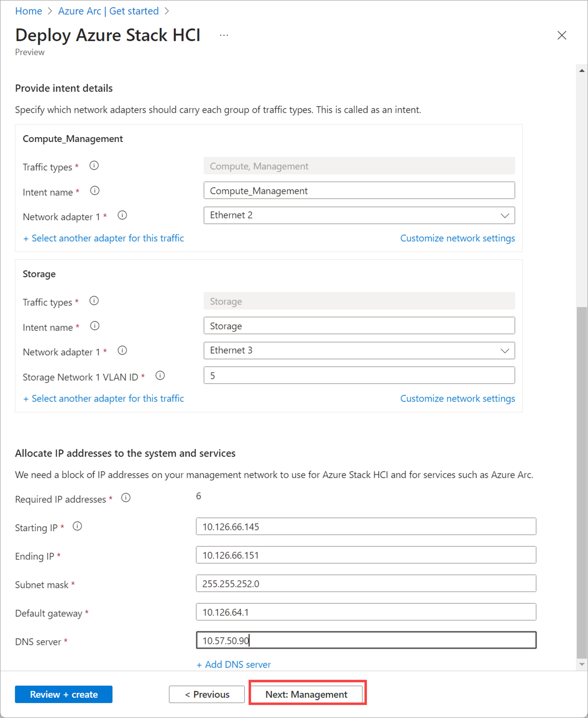588x718 pixels.
Task: Click the Ending IP input field
Action: pos(366,555)
